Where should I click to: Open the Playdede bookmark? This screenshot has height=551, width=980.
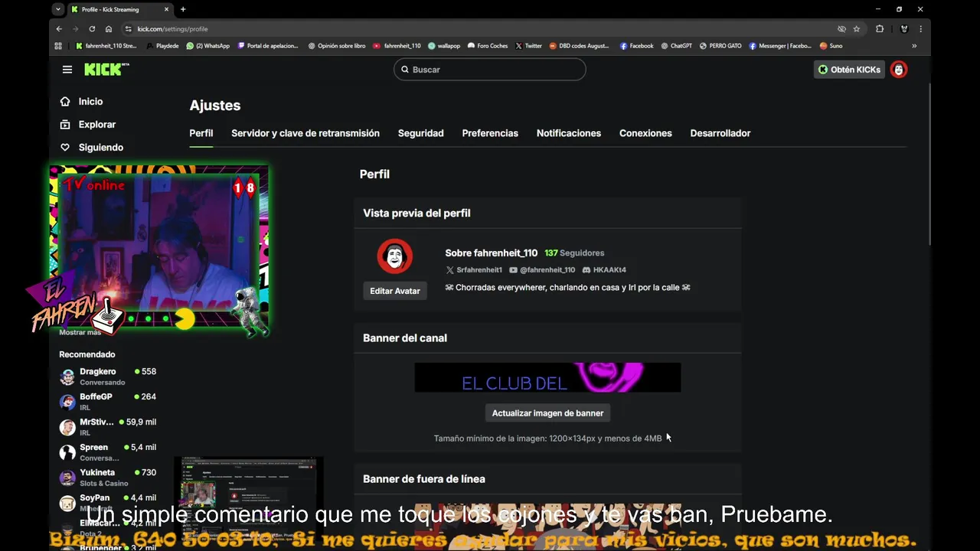(162, 46)
